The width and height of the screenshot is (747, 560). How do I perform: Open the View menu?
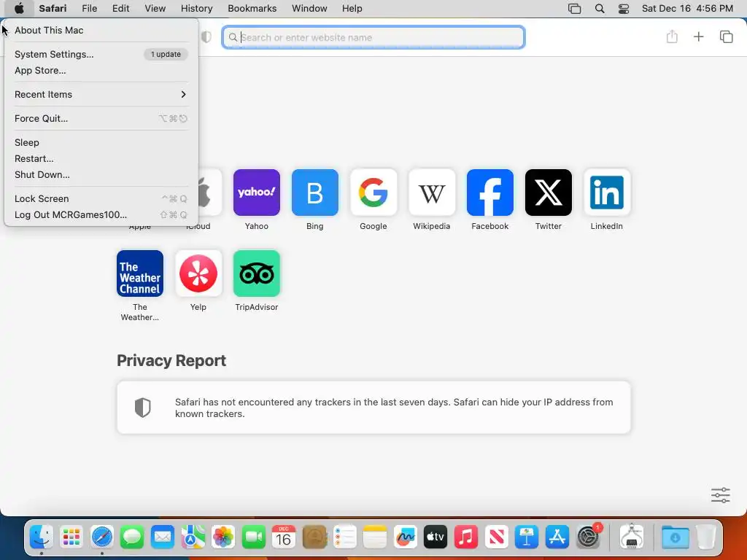(x=155, y=9)
